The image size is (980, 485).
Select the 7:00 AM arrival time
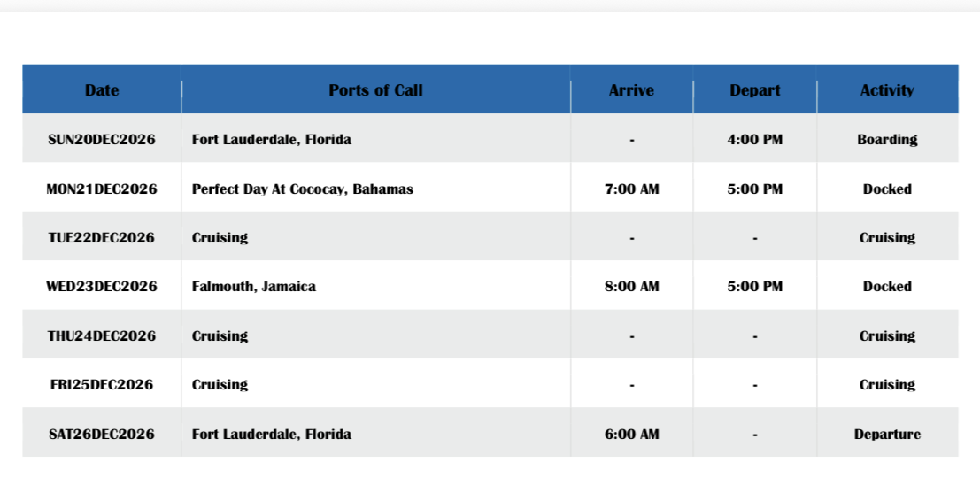point(631,189)
